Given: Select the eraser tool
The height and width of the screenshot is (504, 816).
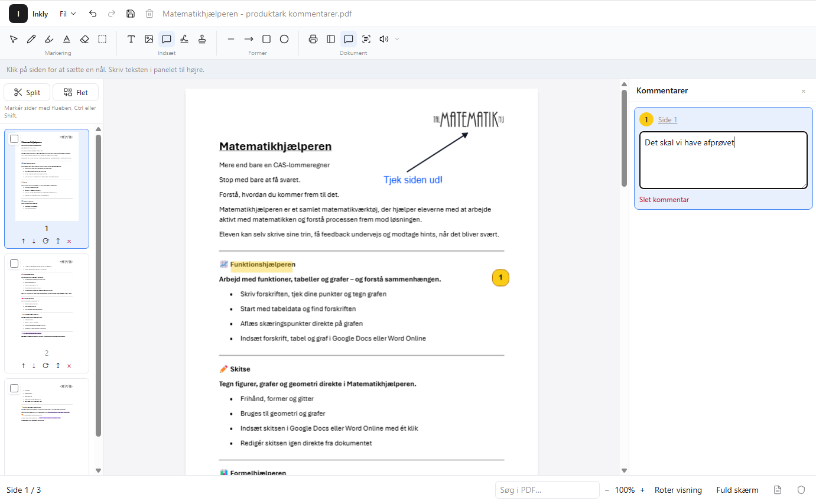Looking at the screenshot, I should point(84,39).
